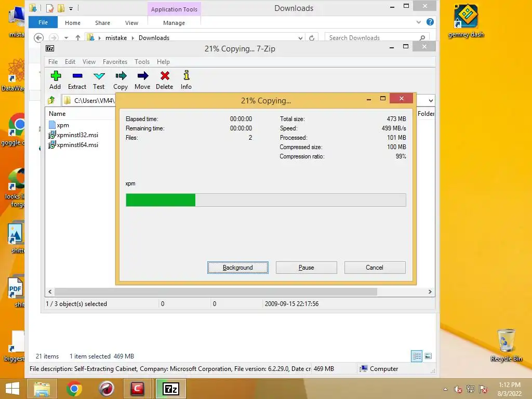Click the Delete toolbar icon in 7-Zip

pos(165,80)
